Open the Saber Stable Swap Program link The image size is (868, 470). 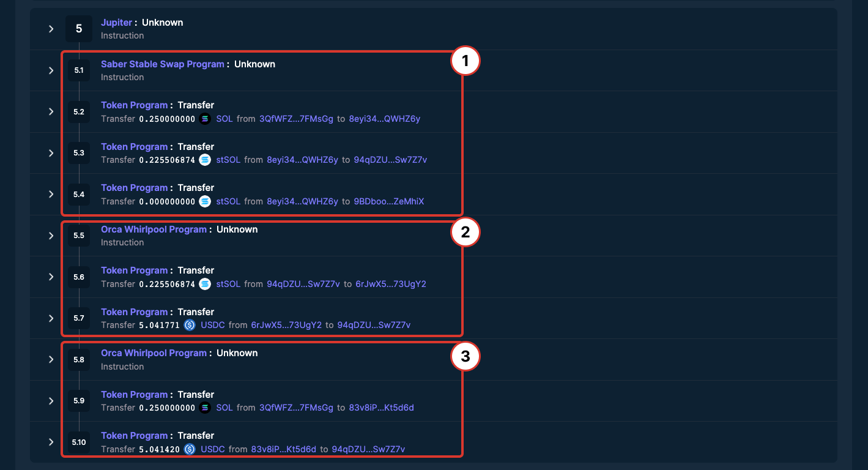coord(162,64)
